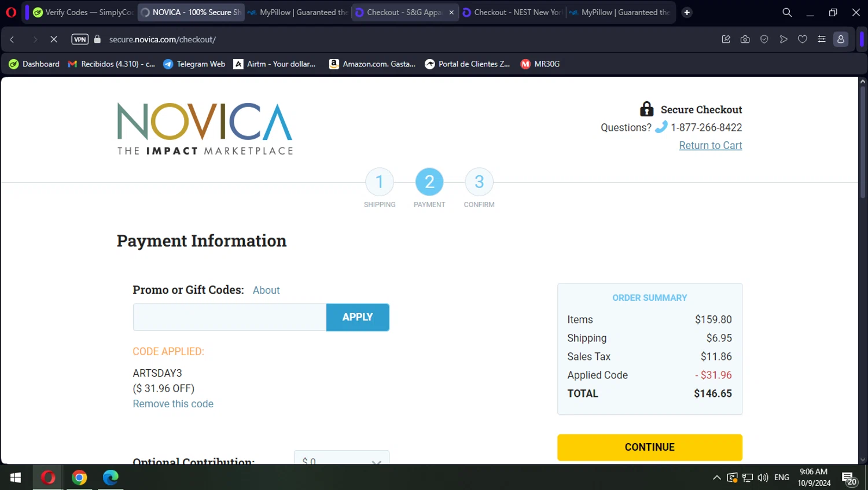Click the yellow CONTINUE button
The height and width of the screenshot is (490, 868).
point(650,447)
